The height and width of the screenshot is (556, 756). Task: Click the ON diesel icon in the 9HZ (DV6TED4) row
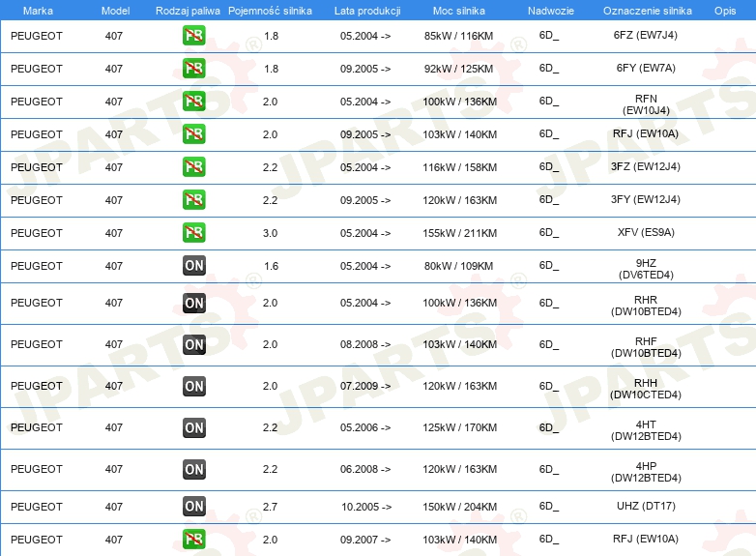point(193,265)
